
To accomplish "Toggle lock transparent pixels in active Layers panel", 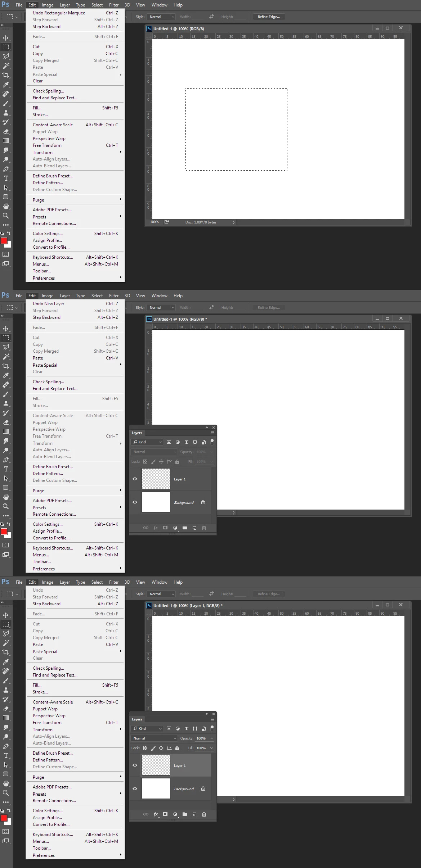I will tap(145, 748).
